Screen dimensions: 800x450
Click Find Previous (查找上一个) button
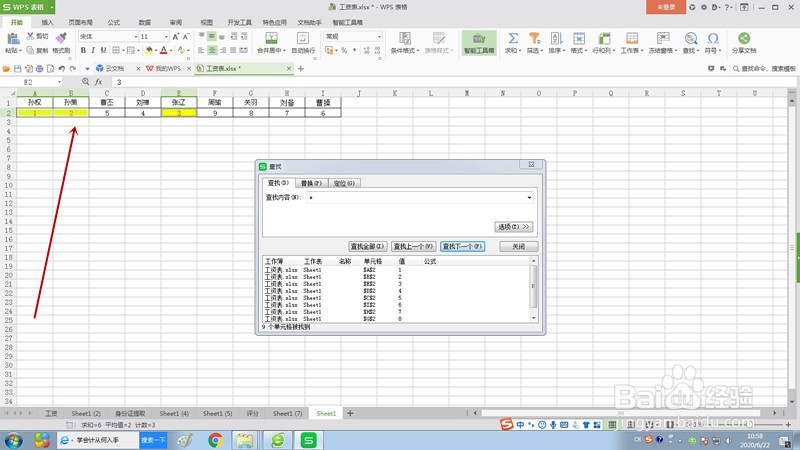[x=413, y=246]
